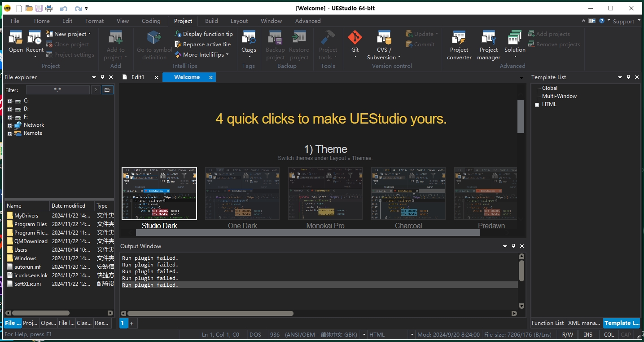This screenshot has height=342, width=644.
Task: Click the New file icon in quick access toolbar
Action: click(x=19, y=8)
